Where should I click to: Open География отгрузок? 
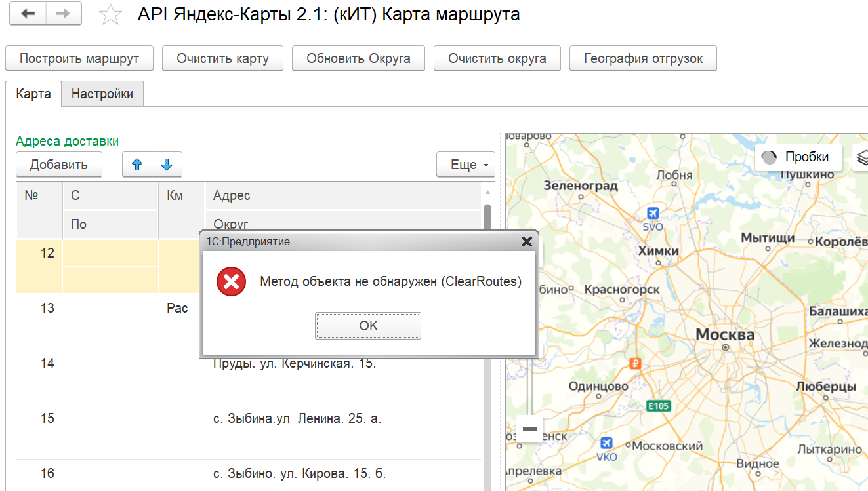point(644,58)
